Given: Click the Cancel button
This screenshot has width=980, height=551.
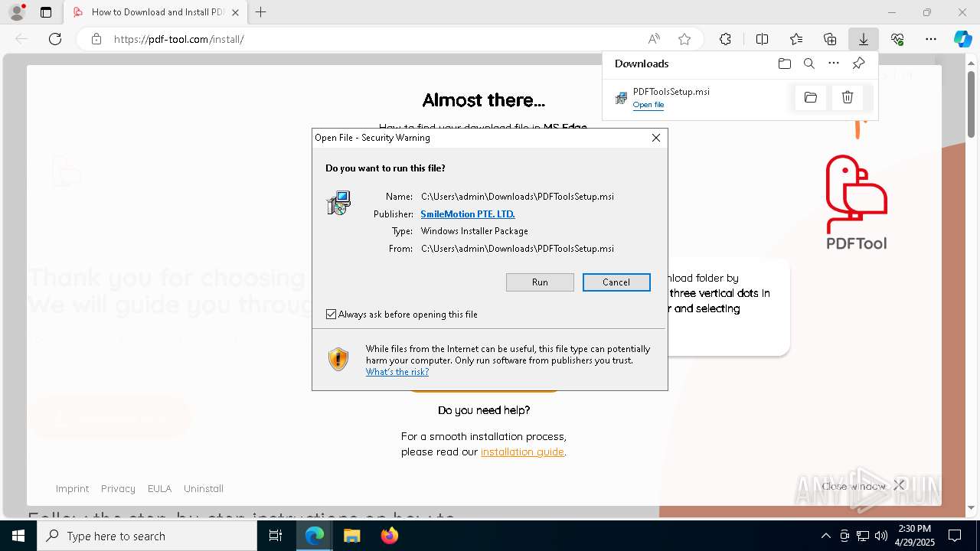Looking at the screenshot, I should click(x=616, y=282).
